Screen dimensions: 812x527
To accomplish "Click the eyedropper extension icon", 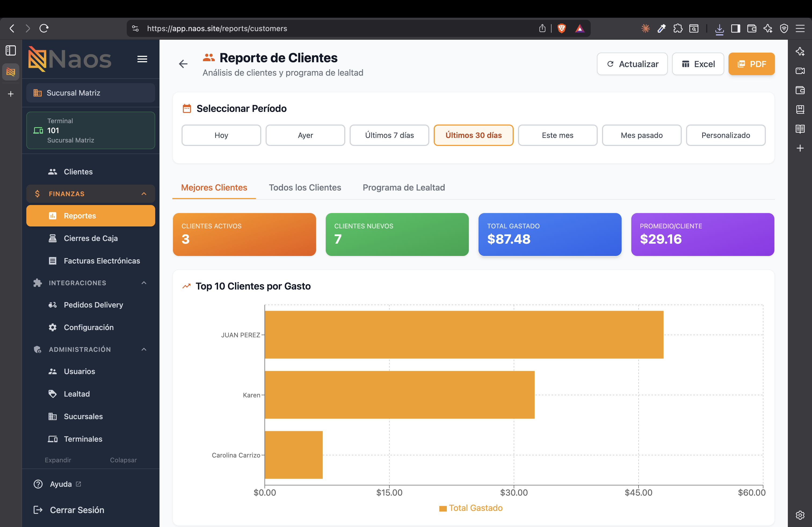I will 662,28.
